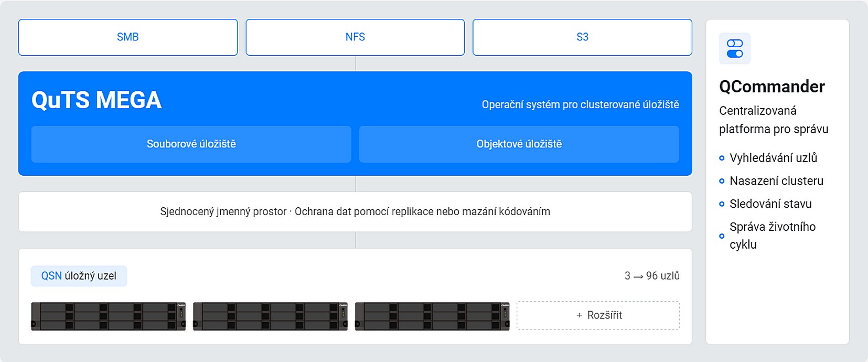Click the Sjednocený jmenný prostor bar
The image size is (868, 362).
click(355, 211)
